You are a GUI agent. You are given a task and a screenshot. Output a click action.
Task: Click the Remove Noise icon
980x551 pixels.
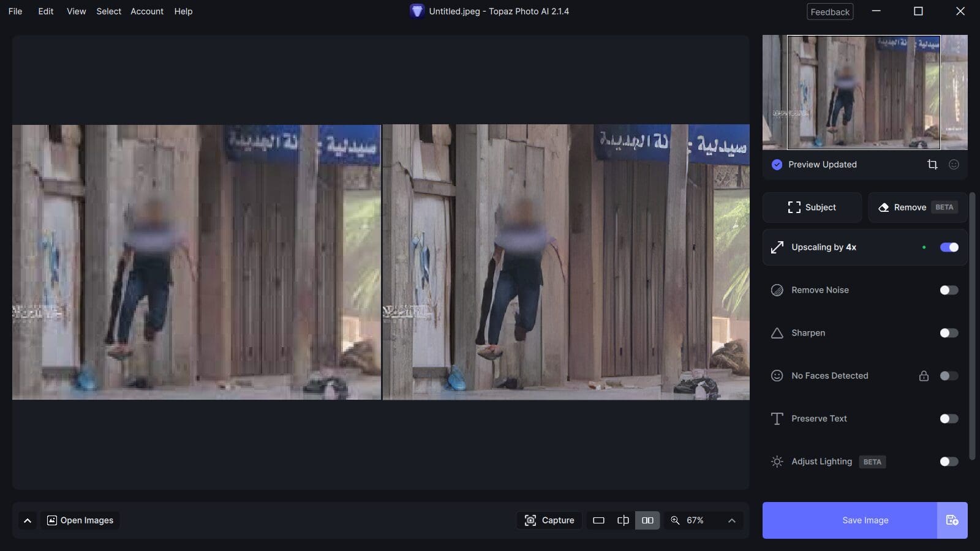777,290
